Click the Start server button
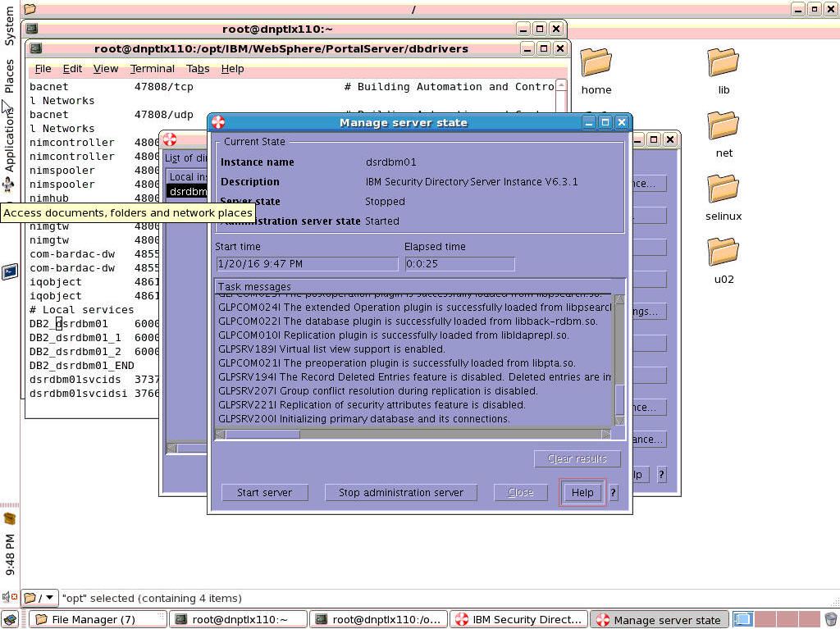 click(264, 493)
